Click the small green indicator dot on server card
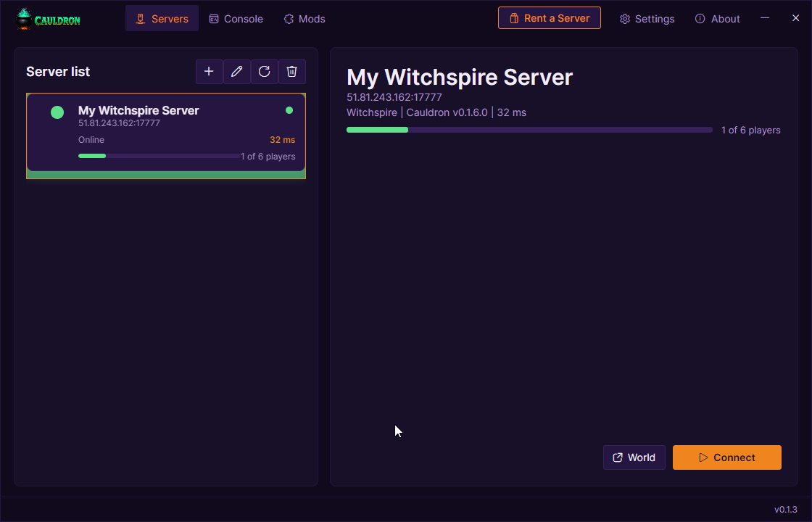This screenshot has width=812, height=522. 289,110
